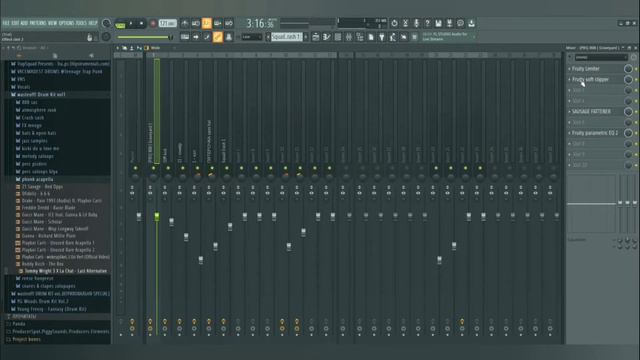The height and width of the screenshot is (360, 640).
Task: Click the Stop button in transport
Action: click(x=141, y=24)
